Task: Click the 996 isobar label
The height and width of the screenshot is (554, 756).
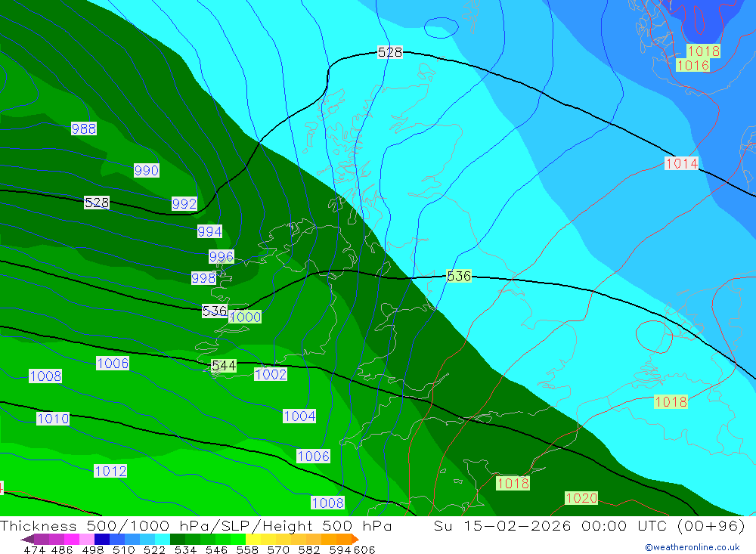Action: click(222, 256)
